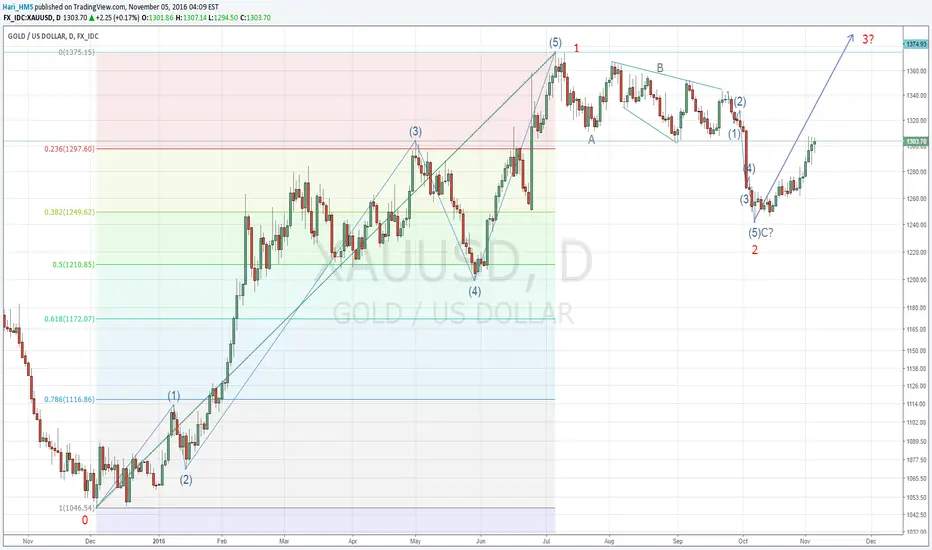This screenshot has height=550, width=932.
Task: Select the open value O:1301.86
Action: 158,18
